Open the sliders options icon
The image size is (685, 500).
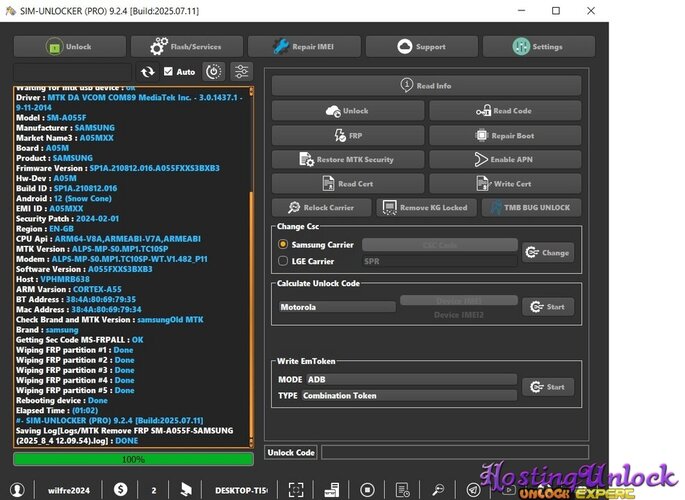click(x=241, y=72)
